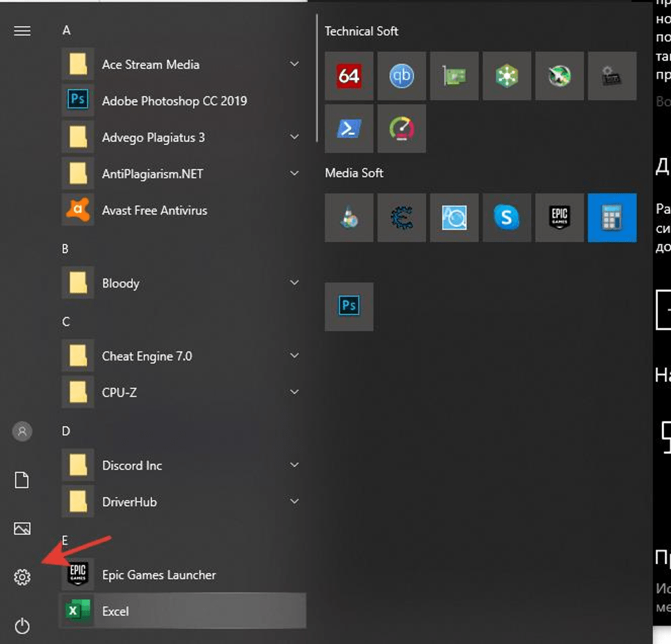The width and height of the screenshot is (671, 644).
Task: Launch Epic Games Launcher from app list
Action: [x=183, y=574]
